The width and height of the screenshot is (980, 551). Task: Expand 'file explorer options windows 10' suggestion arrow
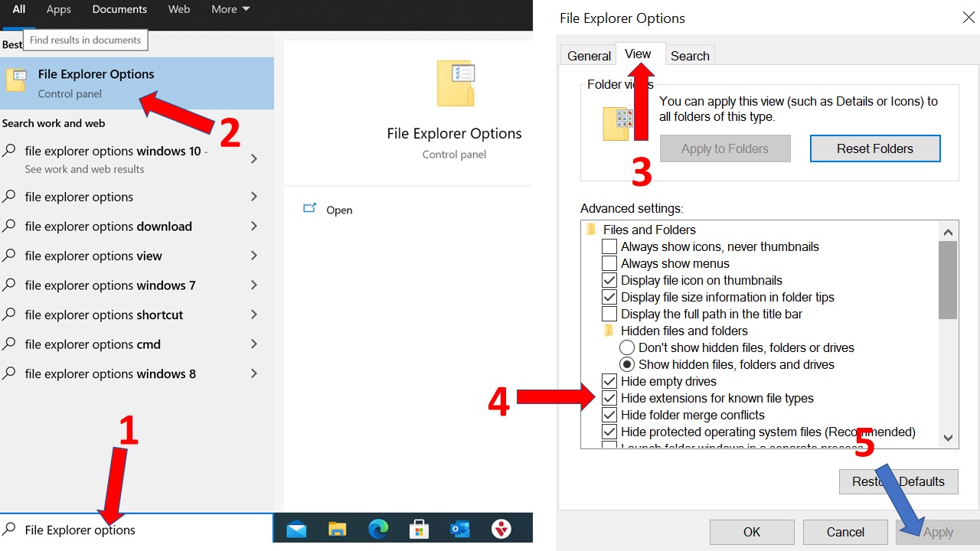pyautogui.click(x=254, y=158)
